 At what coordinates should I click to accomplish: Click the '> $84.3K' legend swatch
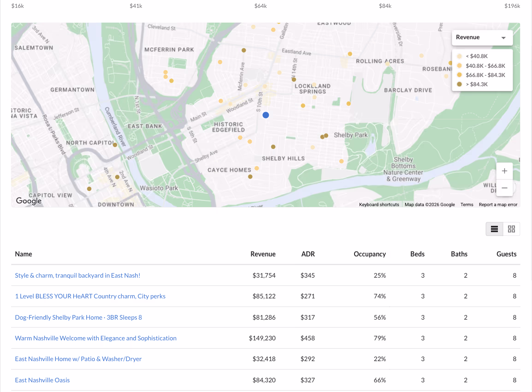pyautogui.click(x=460, y=84)
